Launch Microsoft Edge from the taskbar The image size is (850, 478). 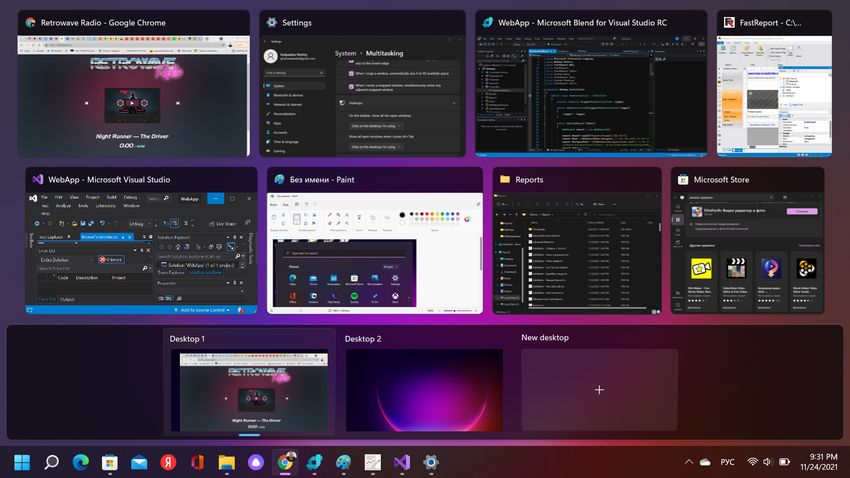coord(80,462)
